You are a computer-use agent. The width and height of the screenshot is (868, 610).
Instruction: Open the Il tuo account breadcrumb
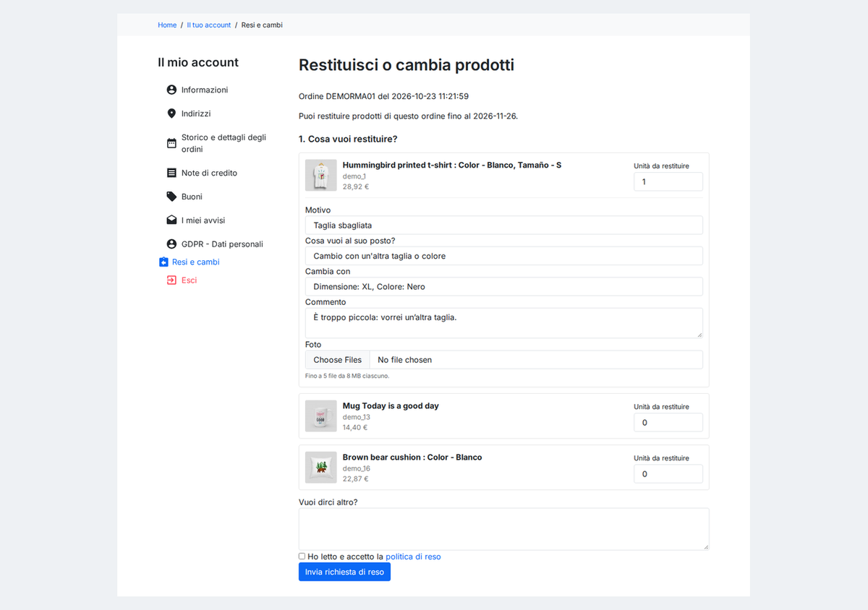point(209,25)
